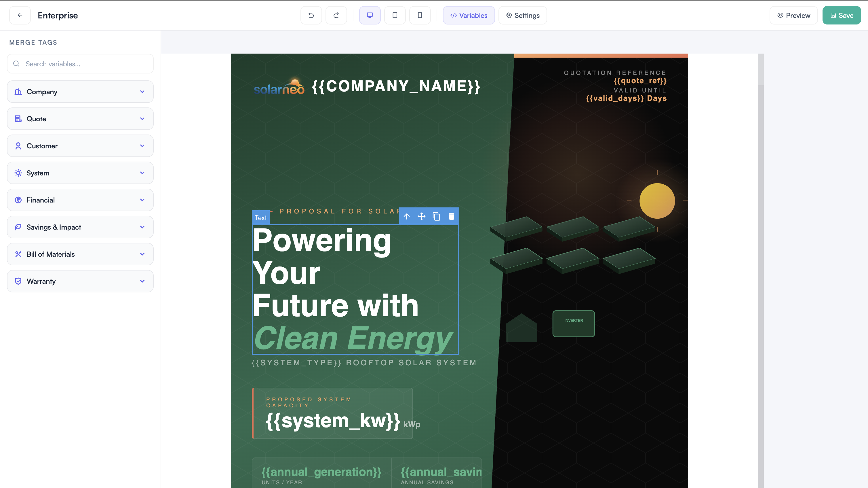
Task: Click the Customer person icon
Action: 18,146
